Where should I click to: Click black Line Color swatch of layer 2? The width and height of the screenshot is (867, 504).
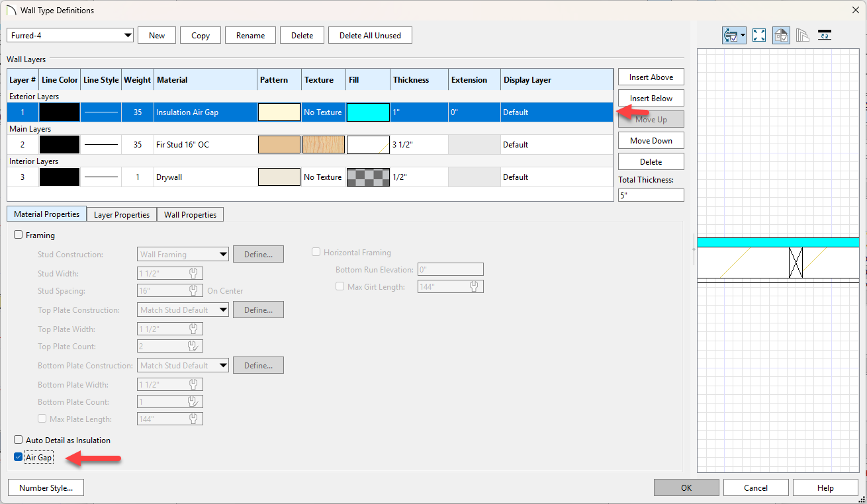[x=60, y=144]
